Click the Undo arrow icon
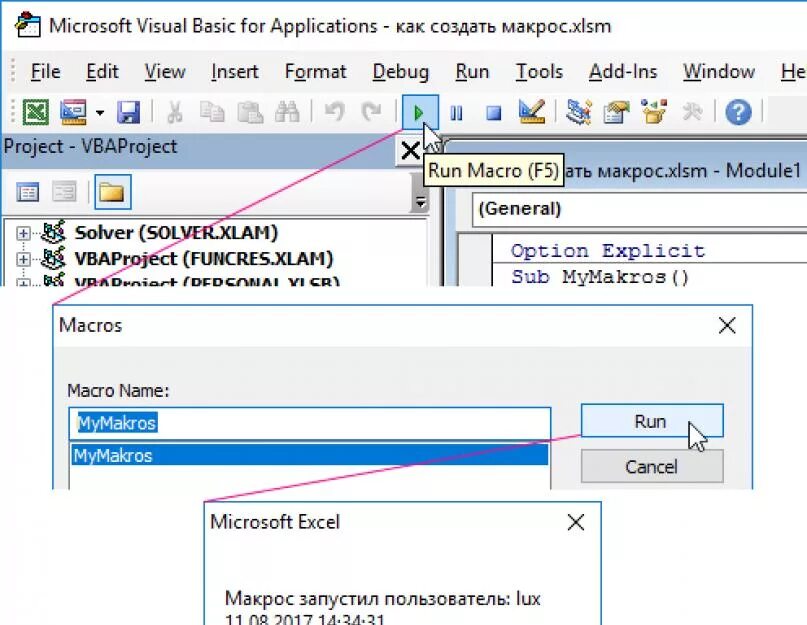 coord(335,112)
